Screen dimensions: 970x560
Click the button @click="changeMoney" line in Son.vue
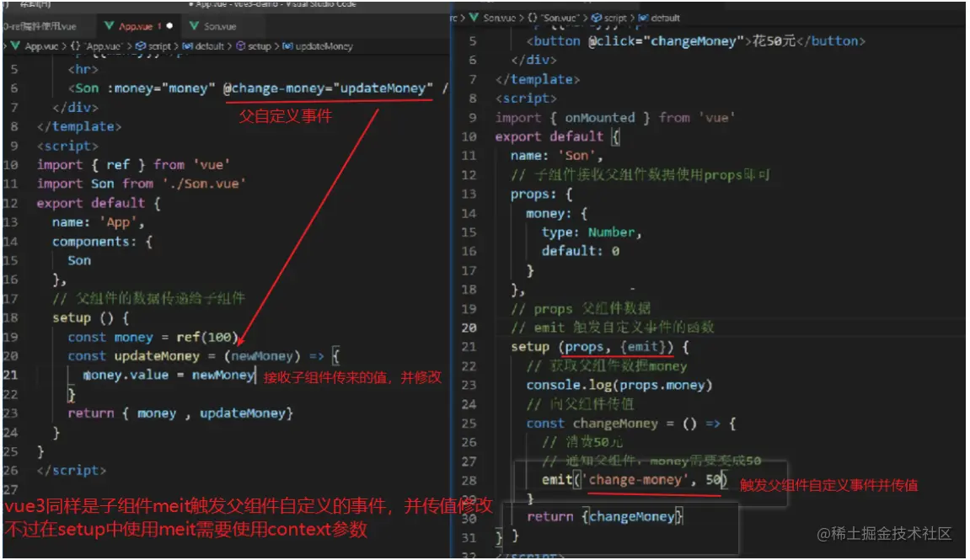[695, 40]
